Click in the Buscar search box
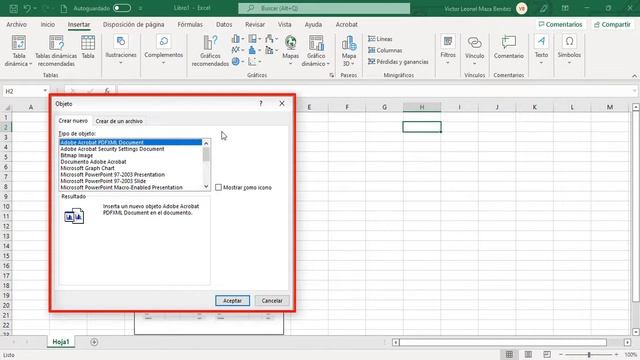This screenshot has height=360, width=640. 324,8
